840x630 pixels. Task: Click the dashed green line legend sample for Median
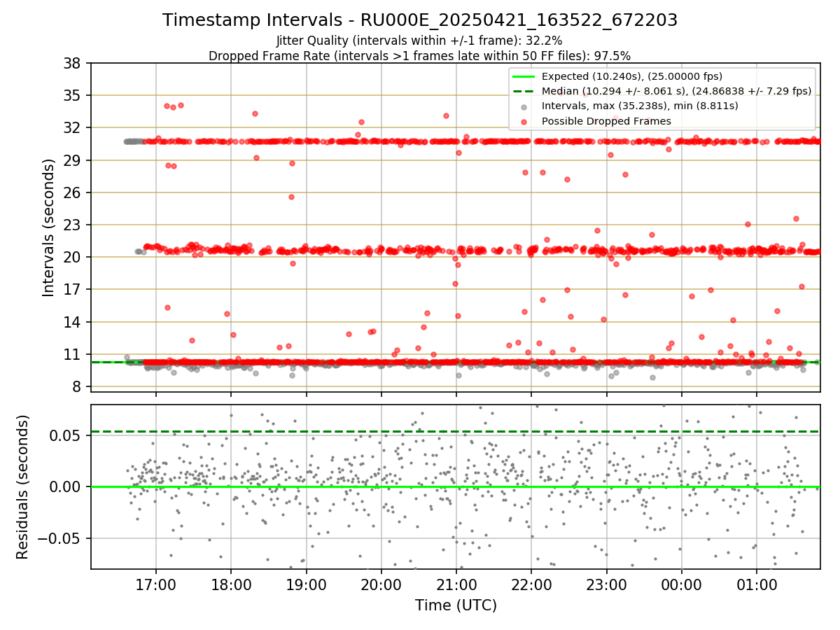pos(524,91)
